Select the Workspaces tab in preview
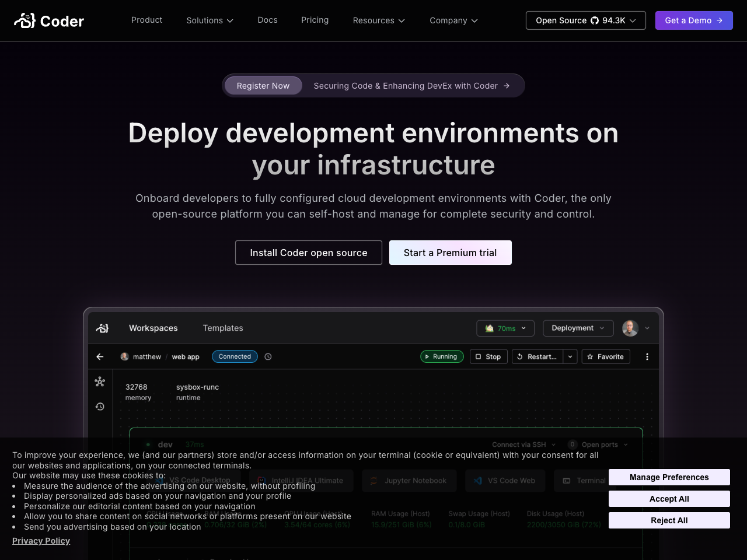The width and height of the screenshot is (747, 560). click(x=153, y=328)
